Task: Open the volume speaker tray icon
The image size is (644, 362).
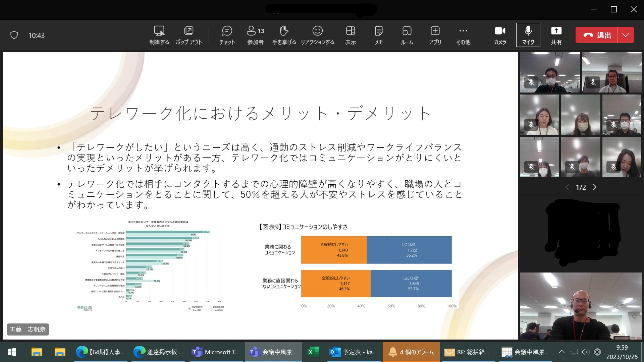Action: tap(586, 352)
